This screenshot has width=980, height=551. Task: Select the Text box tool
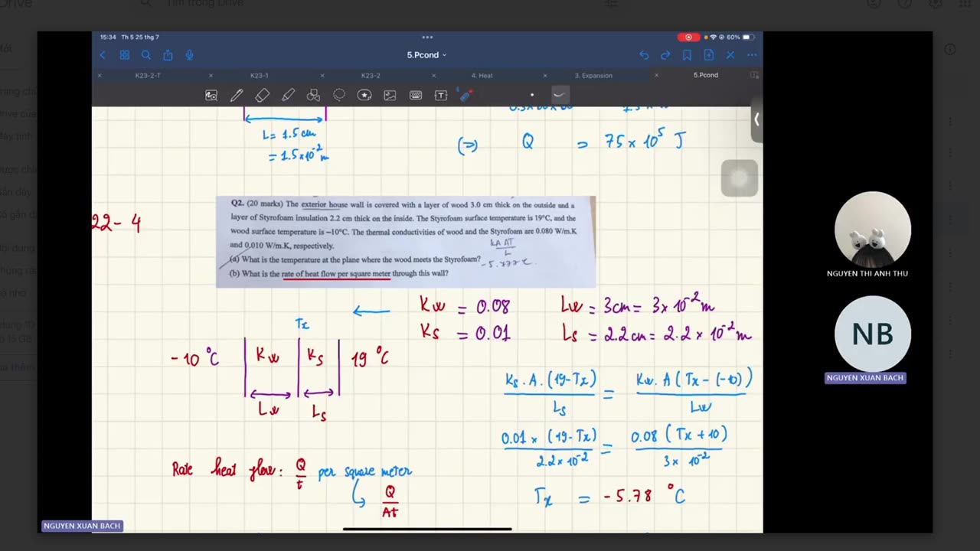441,95
